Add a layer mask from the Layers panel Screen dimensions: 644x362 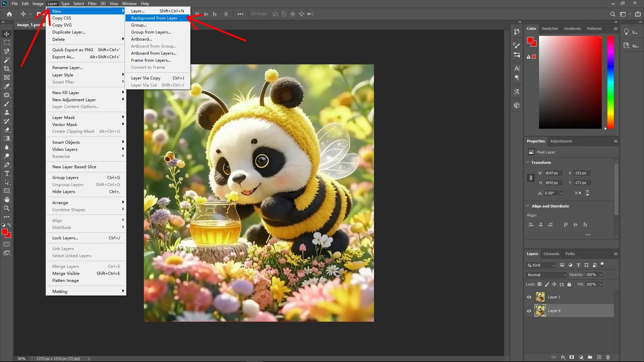point(572,357)
